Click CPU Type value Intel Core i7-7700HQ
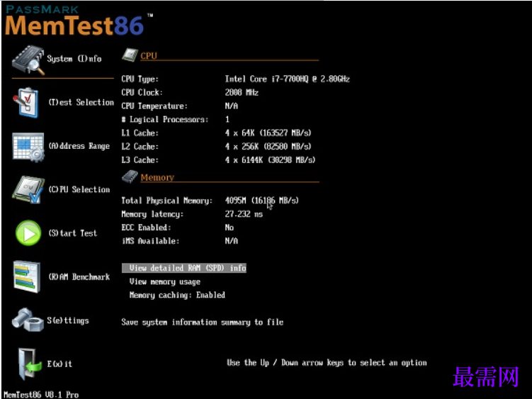 (x=288, y=79)
